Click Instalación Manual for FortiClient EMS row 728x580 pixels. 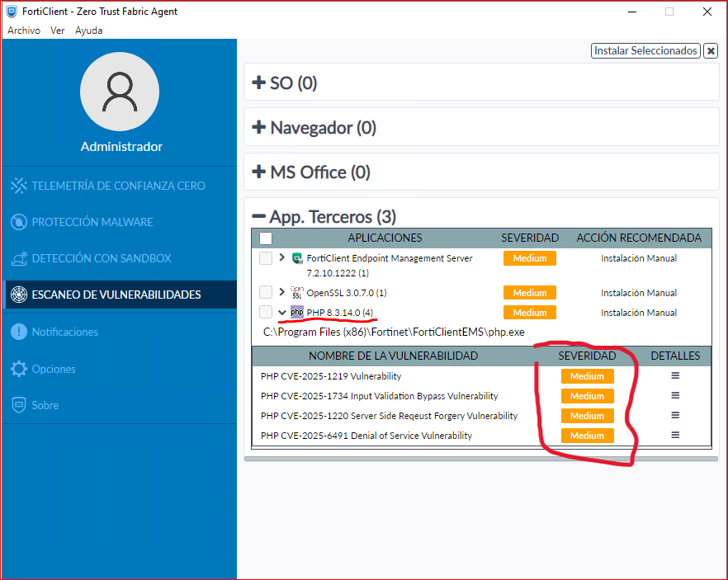click(639, 258)
